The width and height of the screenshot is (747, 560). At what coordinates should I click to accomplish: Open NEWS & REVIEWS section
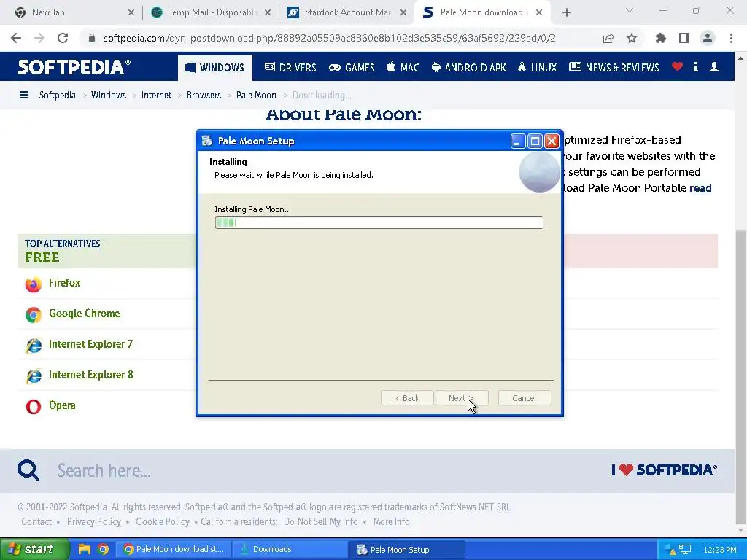coord(614,67)
